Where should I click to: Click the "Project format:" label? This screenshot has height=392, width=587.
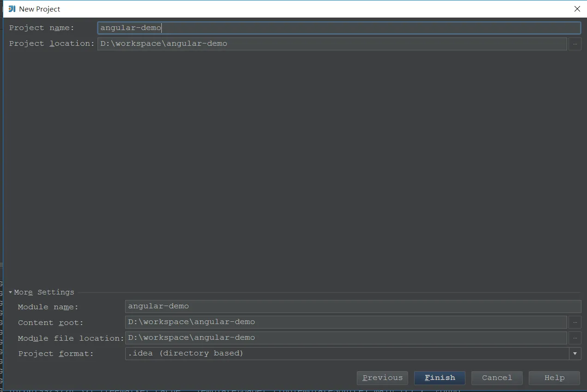click(56, 354)
